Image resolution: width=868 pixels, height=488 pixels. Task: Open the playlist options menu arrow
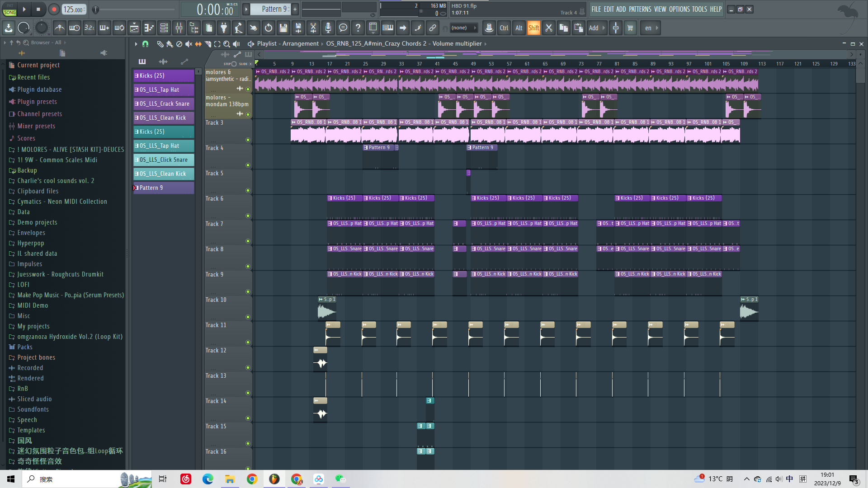(x=136, y=44)
